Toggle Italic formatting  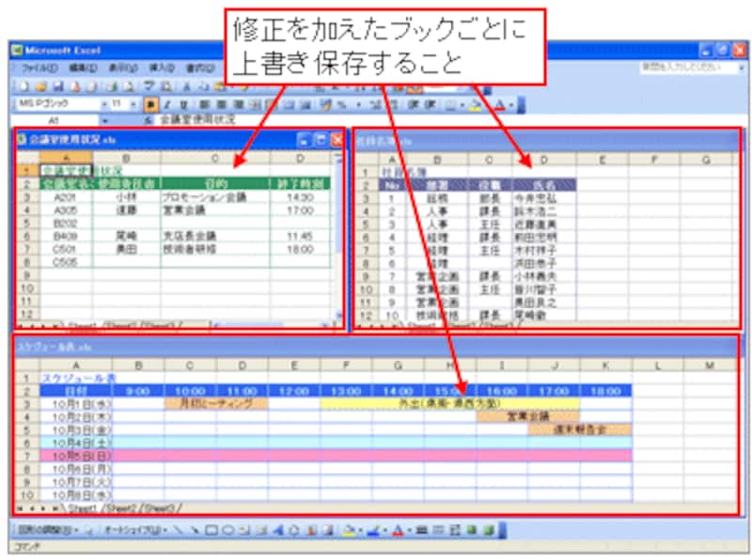click(167, 104)
